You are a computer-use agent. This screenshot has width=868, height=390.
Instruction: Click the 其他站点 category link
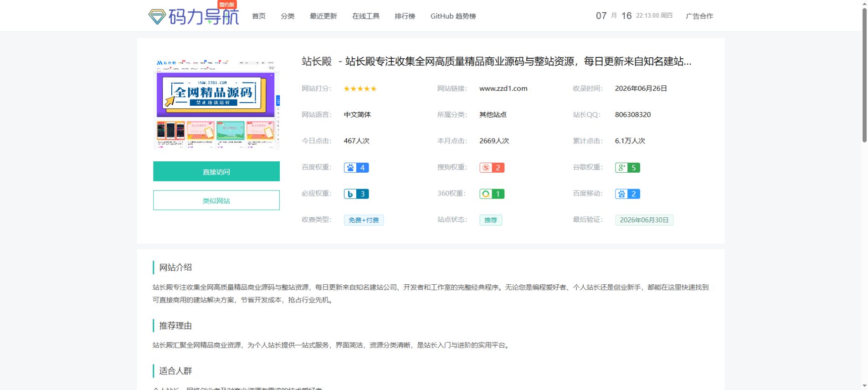493,115
